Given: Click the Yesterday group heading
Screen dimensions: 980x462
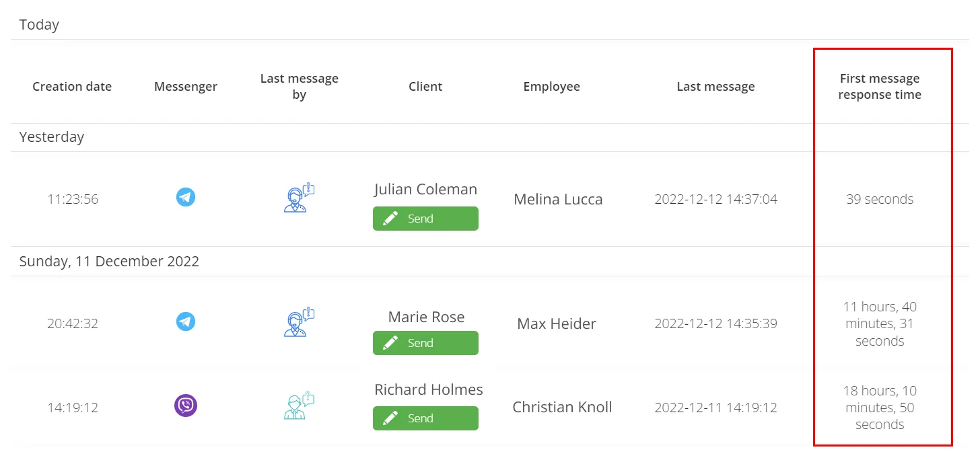Looking at the screenshot, I should pyautogui.click(x=52, y=137).
